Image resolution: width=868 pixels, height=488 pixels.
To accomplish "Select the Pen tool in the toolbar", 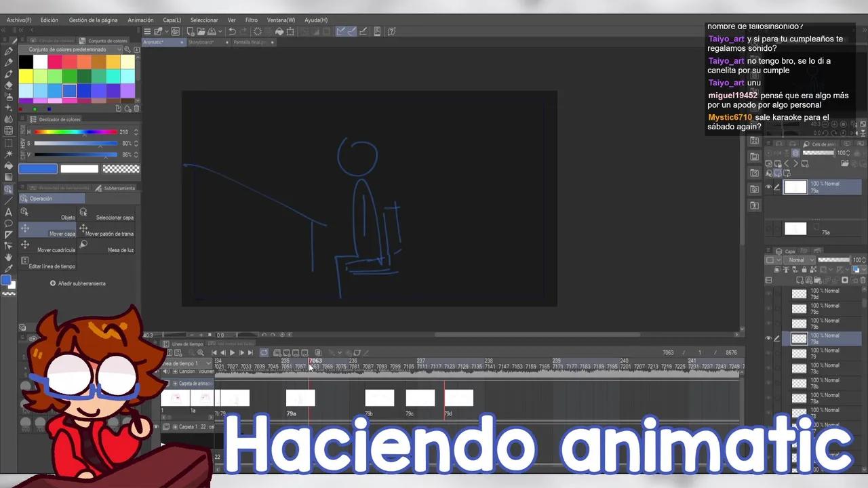I will click(x=8, y=51).
